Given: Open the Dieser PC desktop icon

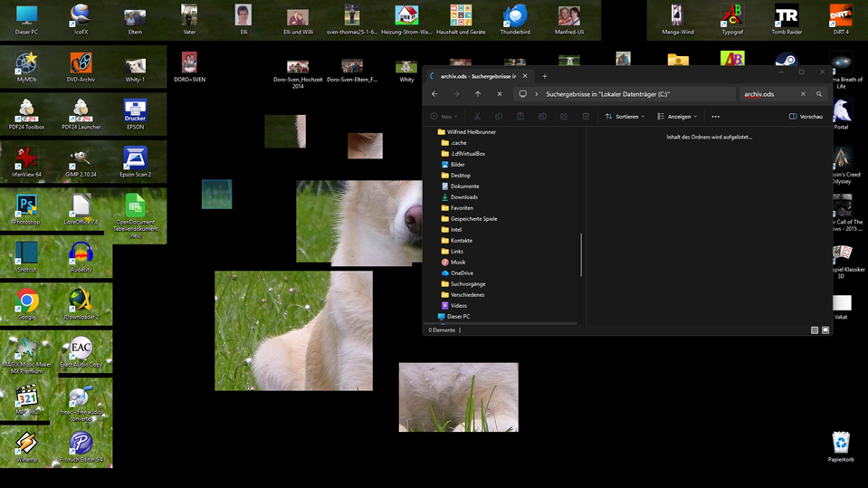Looking at the screenshot, I should [x=26, y=19].
